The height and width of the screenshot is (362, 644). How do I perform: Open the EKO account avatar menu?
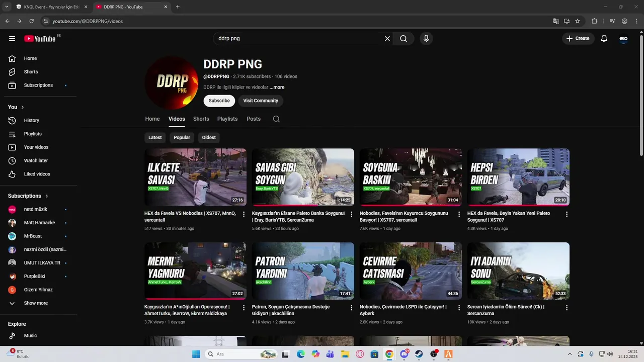623,39
